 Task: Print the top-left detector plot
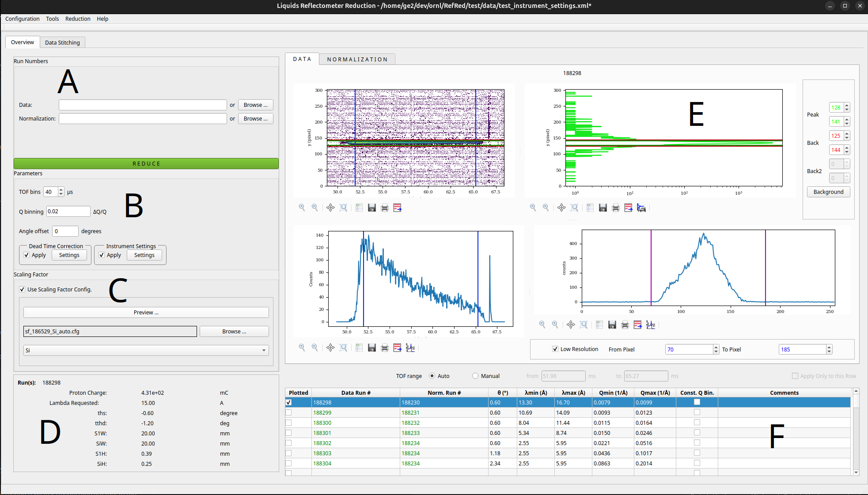[x=385, y=208]
